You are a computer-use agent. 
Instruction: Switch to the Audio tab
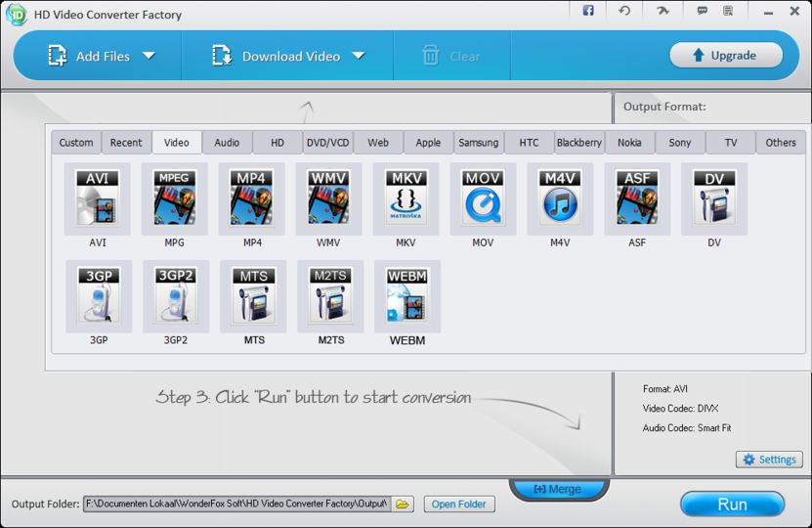click(227, 143)
